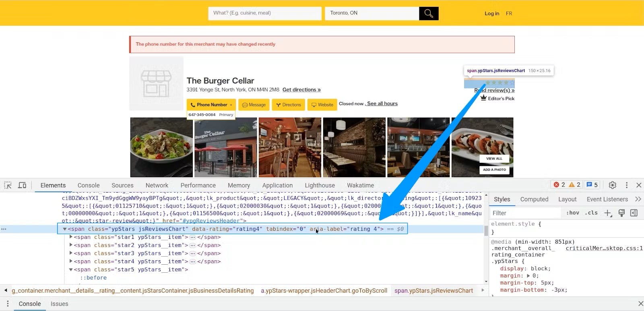Expand the collapsed star1 span ellipsis
The width and height of the screenshot is (644, 311).
click(x=192, y=237)
